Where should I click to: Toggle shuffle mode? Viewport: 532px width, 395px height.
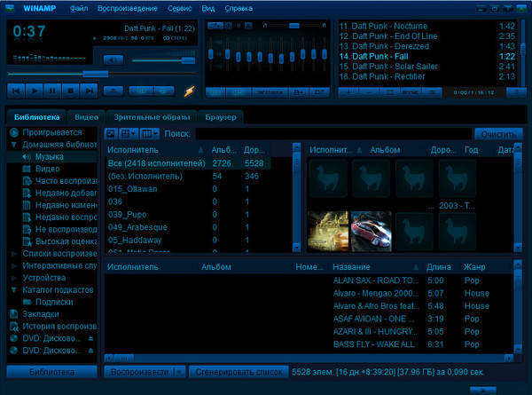(x=142, y=91)
